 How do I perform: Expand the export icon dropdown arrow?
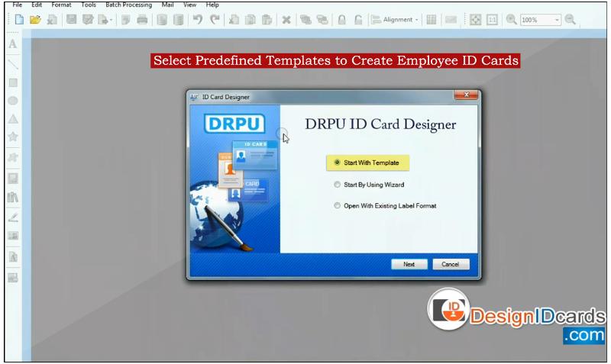tap(111, 20)
